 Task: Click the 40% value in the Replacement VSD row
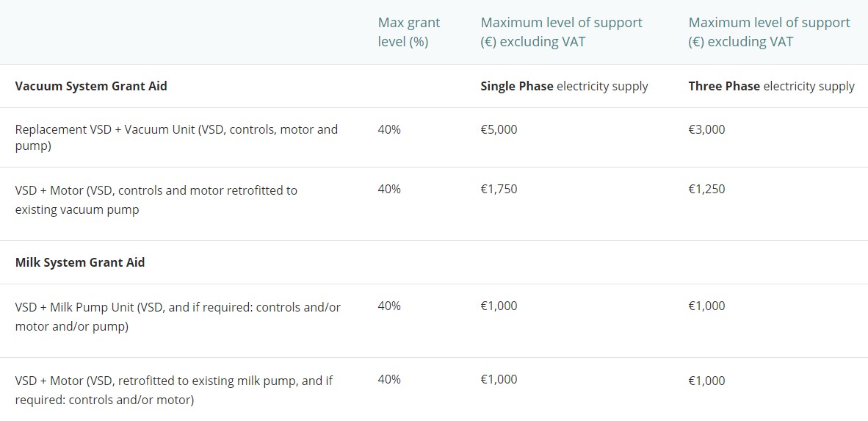[389, 129]
